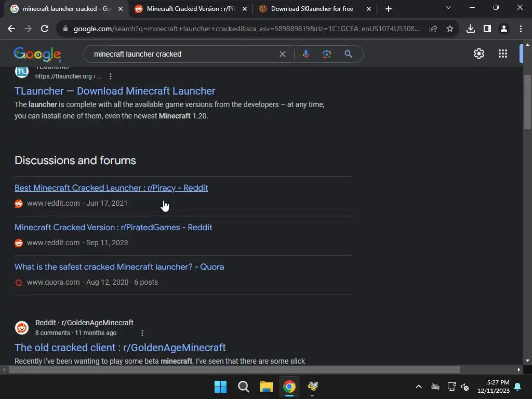The height and width of the screenshot is (399, 532).
Task: Open safest cracked Minecraft launcher Quora link
Action: (x=119, y=267)
